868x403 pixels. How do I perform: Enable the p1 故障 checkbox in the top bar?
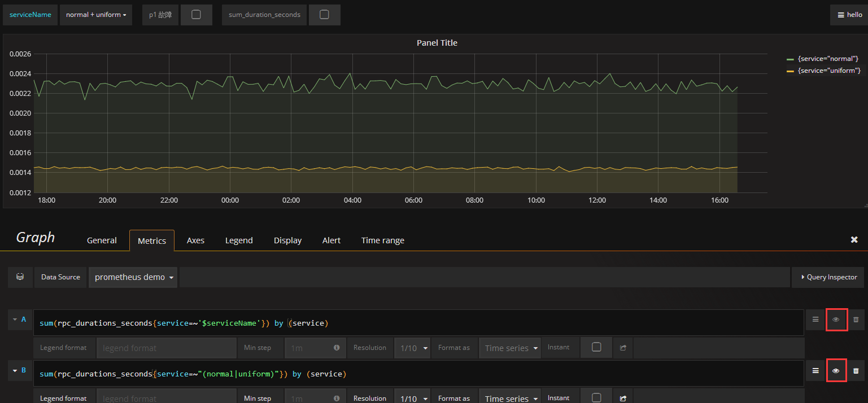[197, 15]
